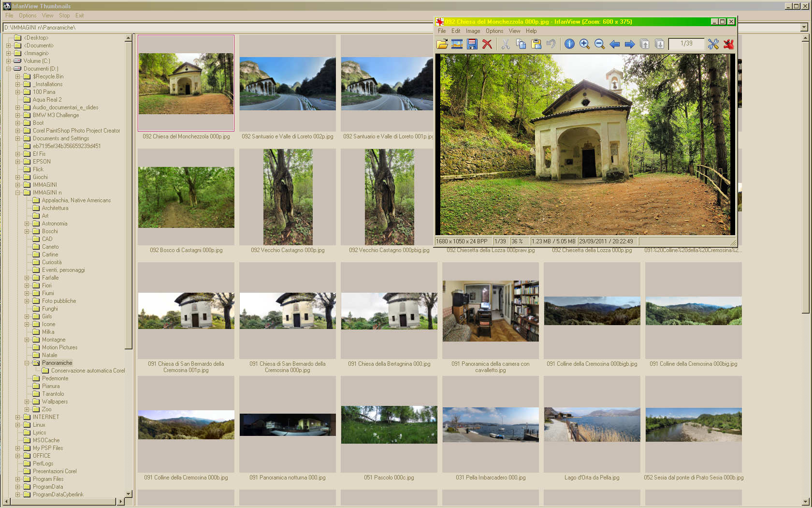This screenshot has width=812, height=508.
Task: Click the previous page icon
Action: tap(644, 44)
